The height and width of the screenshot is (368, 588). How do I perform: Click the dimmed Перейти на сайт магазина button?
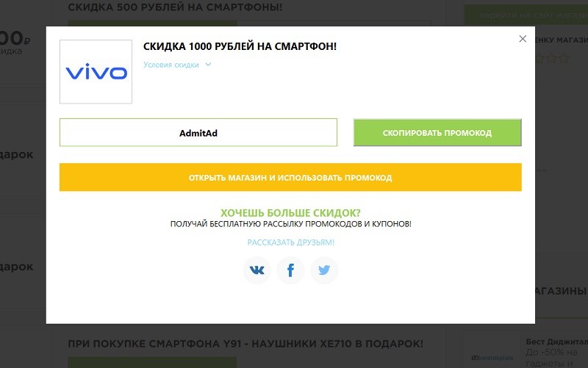(x=525, y=15)
